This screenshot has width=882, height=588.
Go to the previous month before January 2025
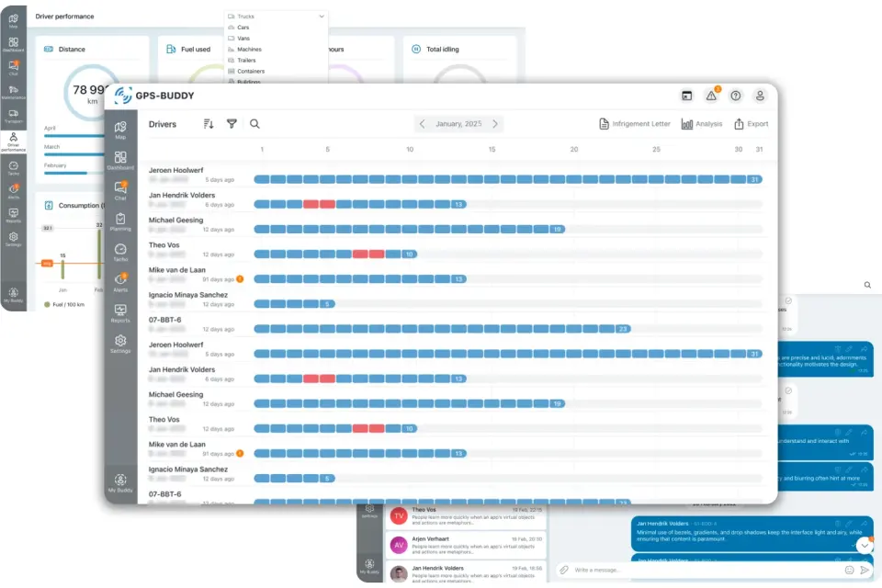pos(422,124)
